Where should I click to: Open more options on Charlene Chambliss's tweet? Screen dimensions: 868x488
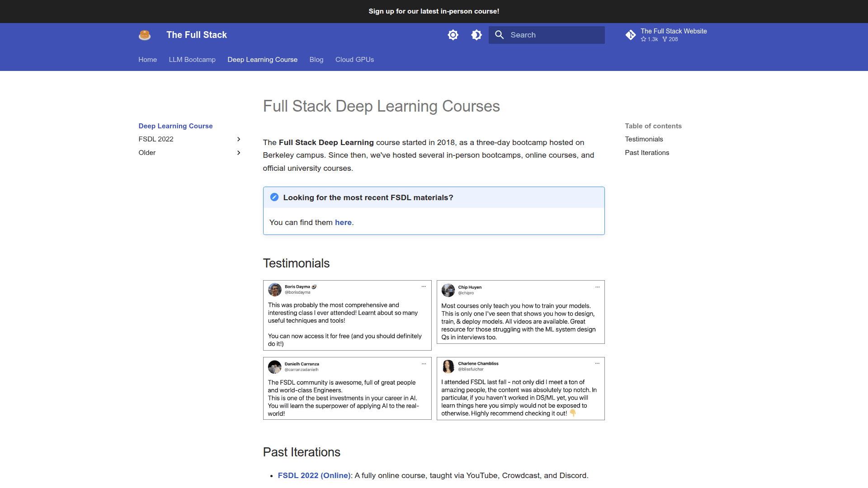tap(597, 363)
